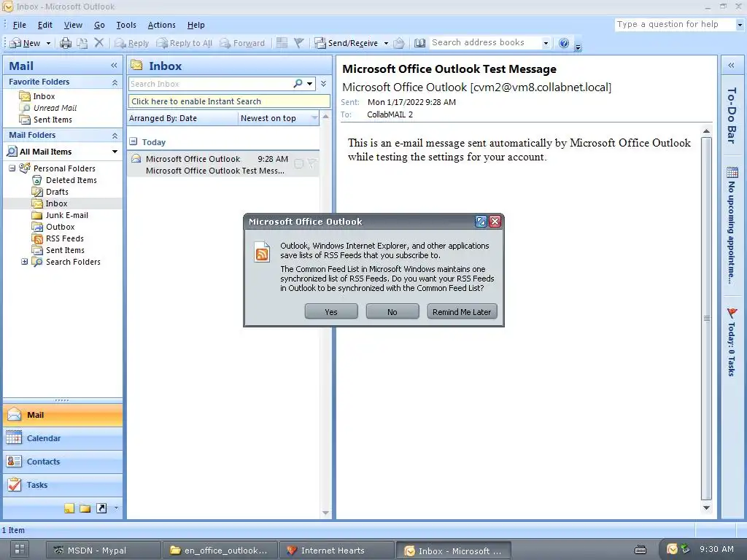747x560 pixels.
Task: Click the To-Do Bar calendar icon
Action: (732, 172)
